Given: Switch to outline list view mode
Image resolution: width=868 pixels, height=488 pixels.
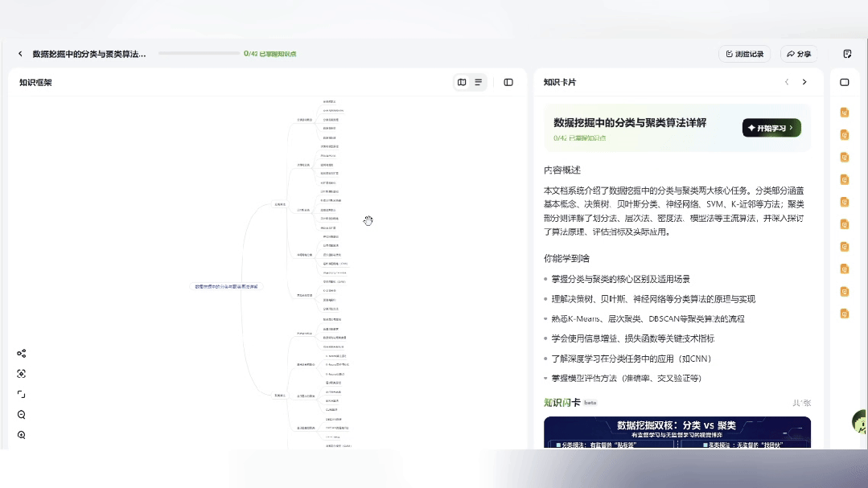Looking at the screenshot, I should [479, 82].
